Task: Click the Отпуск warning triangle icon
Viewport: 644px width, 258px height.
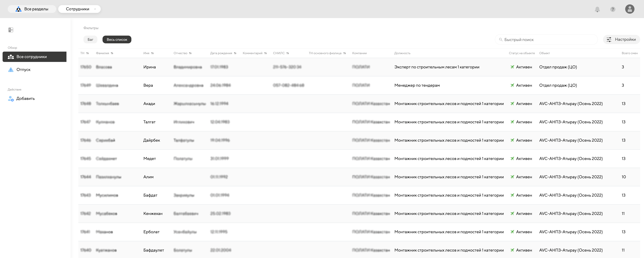Action: coord(11,70)
